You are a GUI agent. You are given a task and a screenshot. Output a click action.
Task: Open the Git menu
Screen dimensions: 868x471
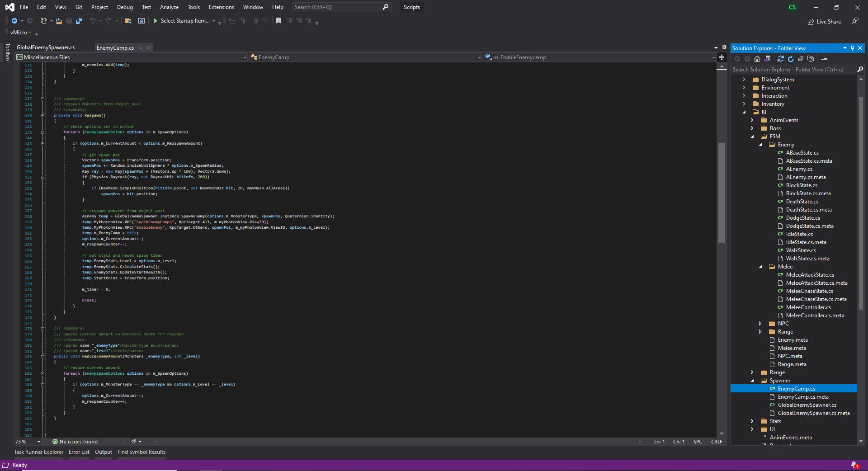point(79,7)
